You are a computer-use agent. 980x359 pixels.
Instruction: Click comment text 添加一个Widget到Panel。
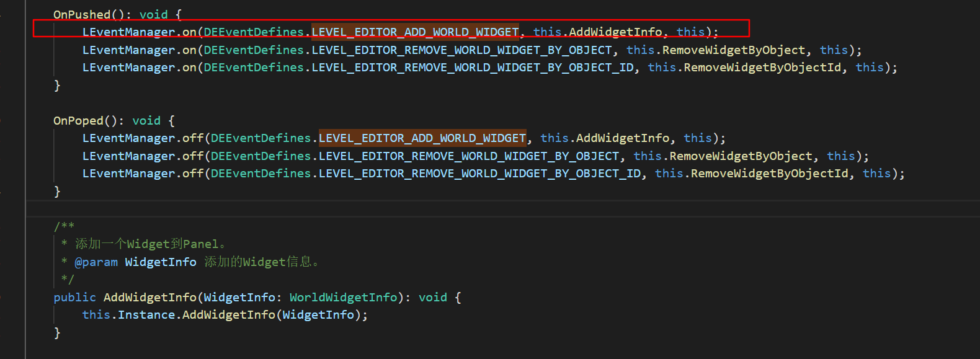coord(151,244)
